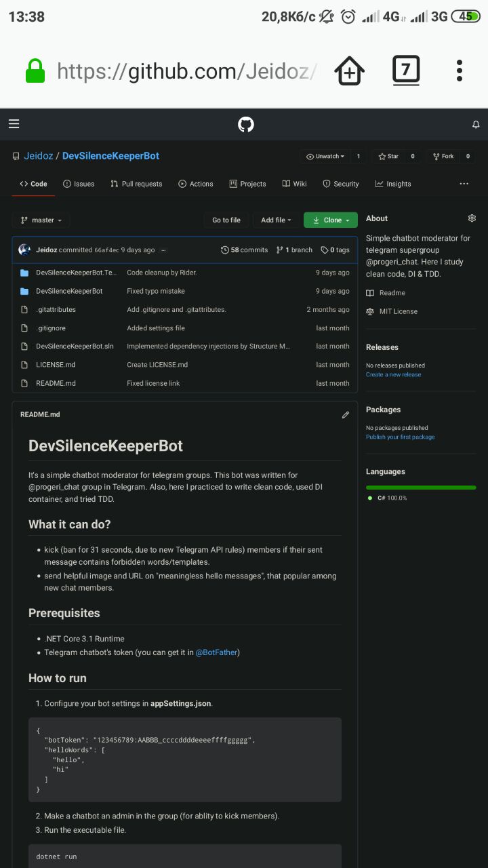Edit README with the pencil icon
Screen dimensions: 488x868
pyautogui.click(x=346, y=414)
